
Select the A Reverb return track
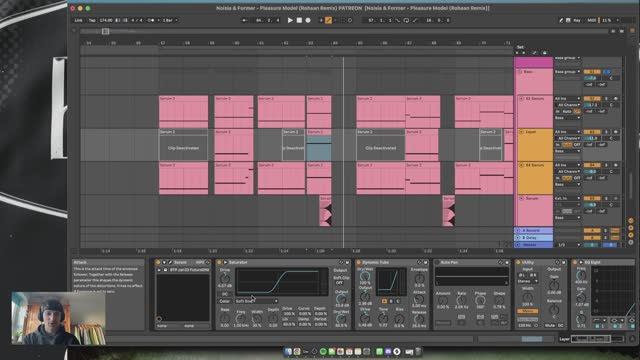click(x=534, y=231)
